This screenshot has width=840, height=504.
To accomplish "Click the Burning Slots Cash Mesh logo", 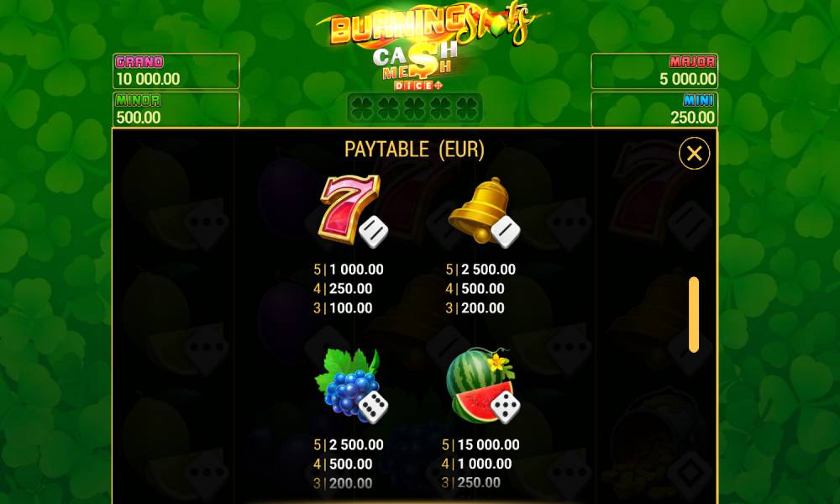I will point(426,47).
